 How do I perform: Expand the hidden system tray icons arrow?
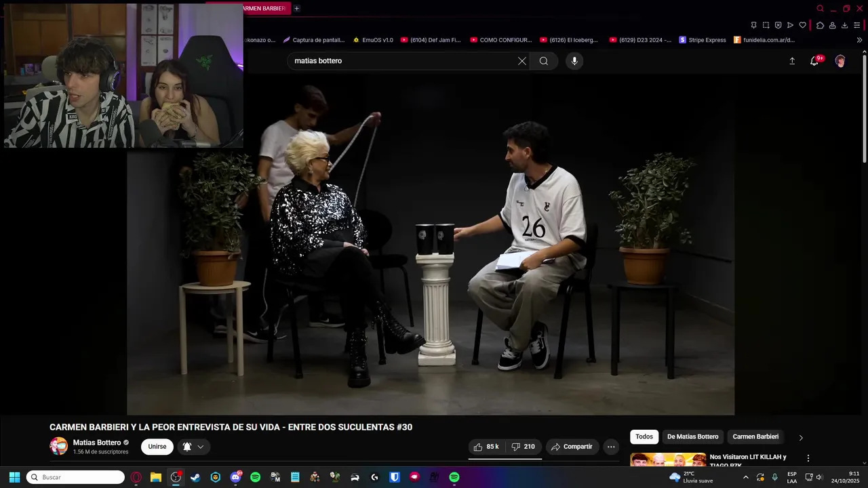click(x=746, y=477)
